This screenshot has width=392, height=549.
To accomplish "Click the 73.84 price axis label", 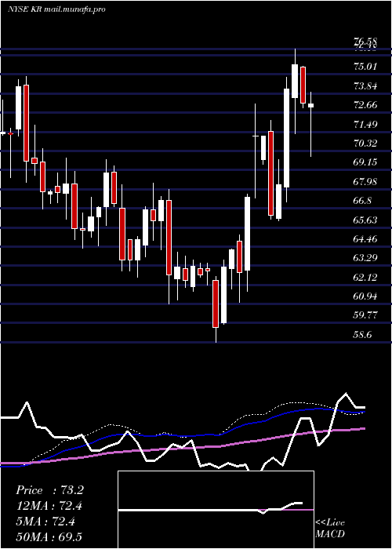I will pos(366,85).
